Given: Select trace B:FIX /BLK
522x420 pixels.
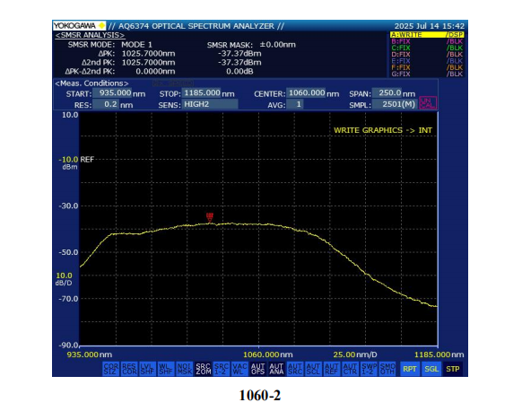Looking at the screenshot, I should coord(427,41).
